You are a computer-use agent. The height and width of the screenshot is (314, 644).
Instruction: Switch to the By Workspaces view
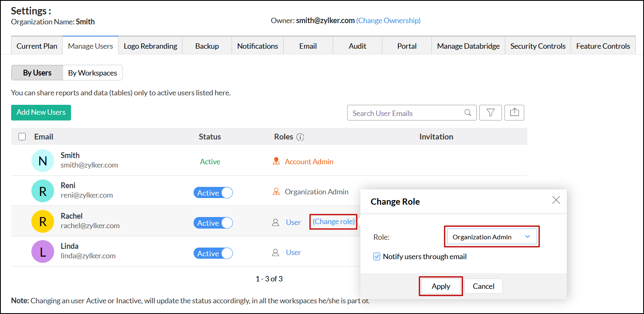pyautogui.click(x=92, y=73)
